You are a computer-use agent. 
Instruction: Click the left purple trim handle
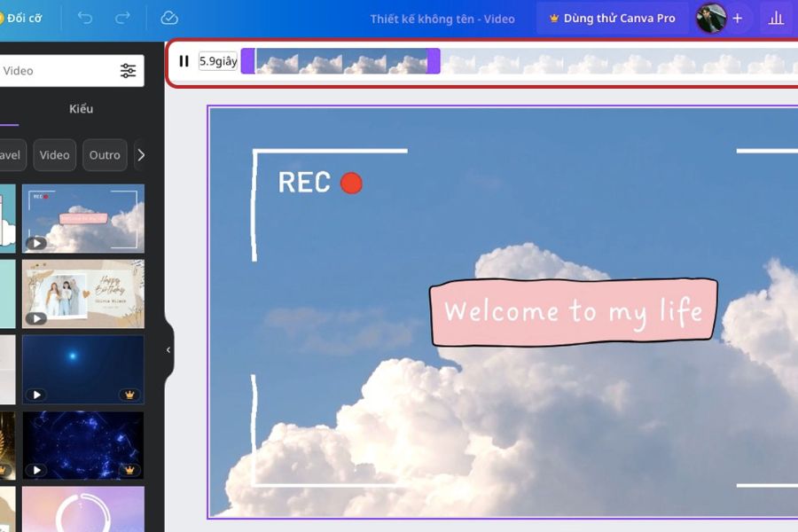tap(248, 61)
